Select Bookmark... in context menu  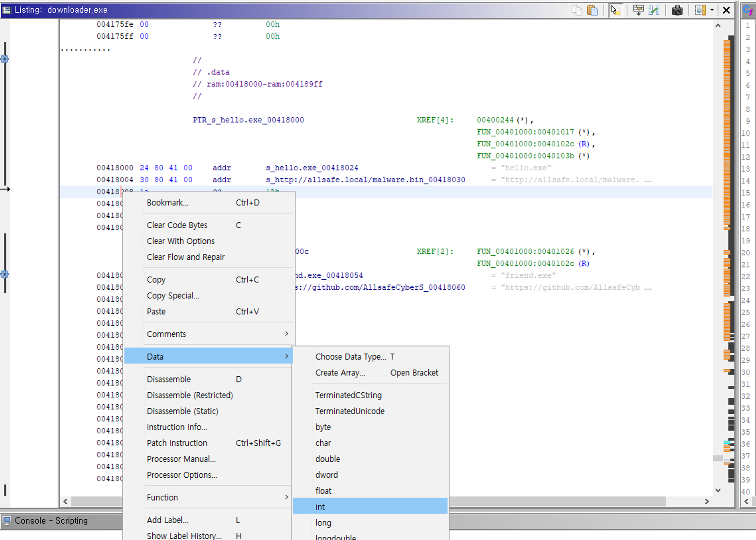click(x=208, y=203)
